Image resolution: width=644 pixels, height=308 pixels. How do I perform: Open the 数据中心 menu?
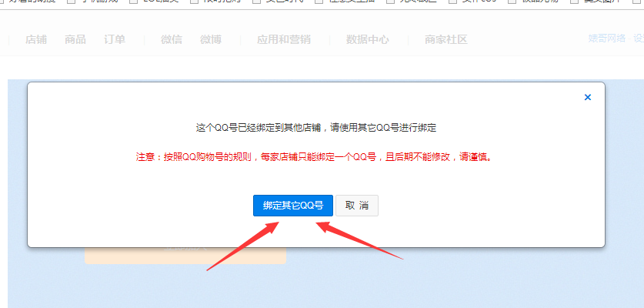(367, 40)
